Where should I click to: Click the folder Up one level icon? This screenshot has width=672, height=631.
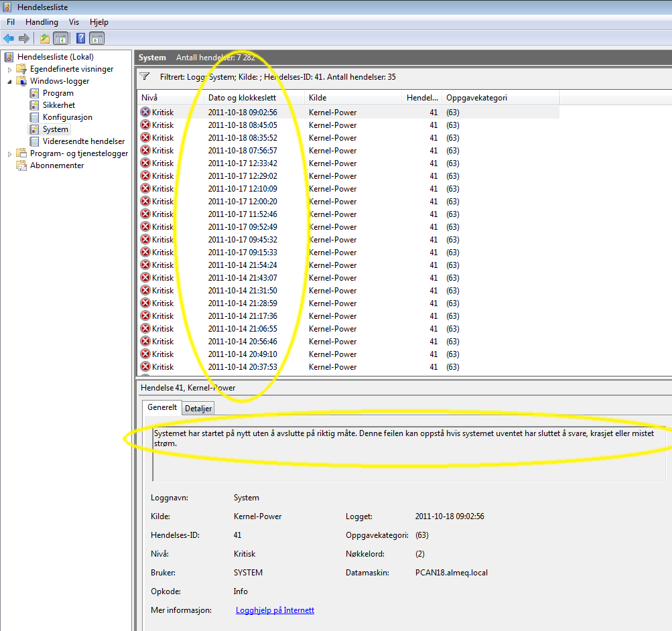tap(44, 38)
